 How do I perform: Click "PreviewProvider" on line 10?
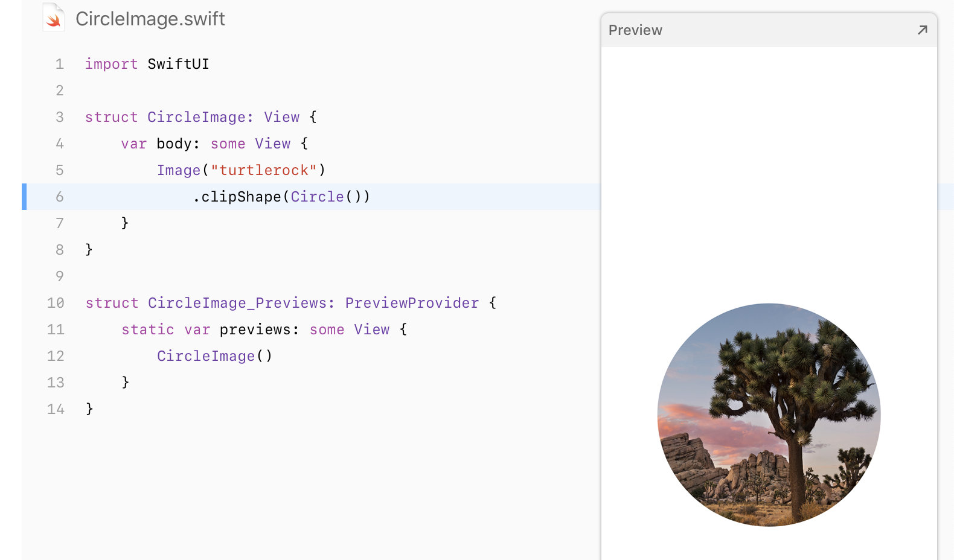click(x=412, y=303)
